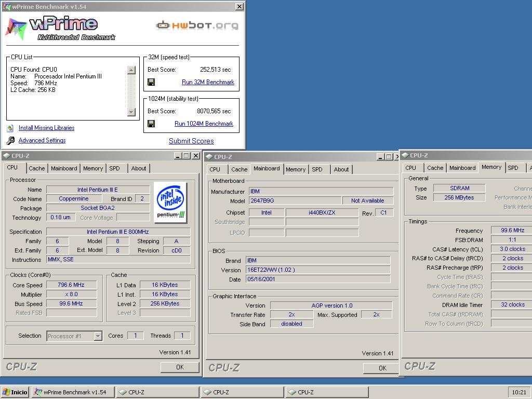Switch to Memory tab in first CPU-Z window
532x399 pixels.
tap(93, 168)
